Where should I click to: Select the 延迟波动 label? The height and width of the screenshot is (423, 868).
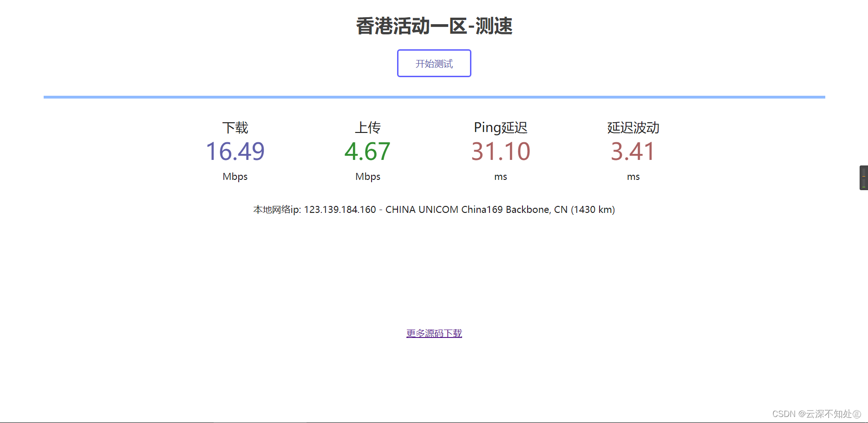point(633,127)
